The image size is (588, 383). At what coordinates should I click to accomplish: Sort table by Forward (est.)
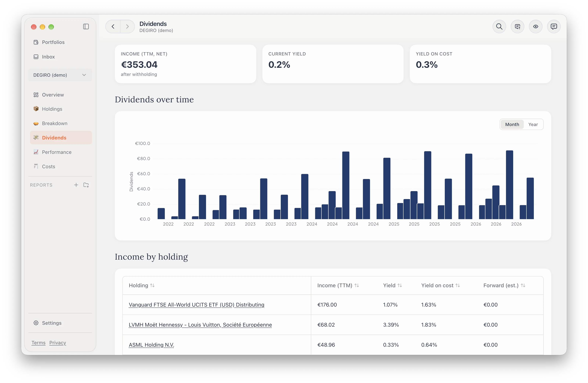[504, 286]
